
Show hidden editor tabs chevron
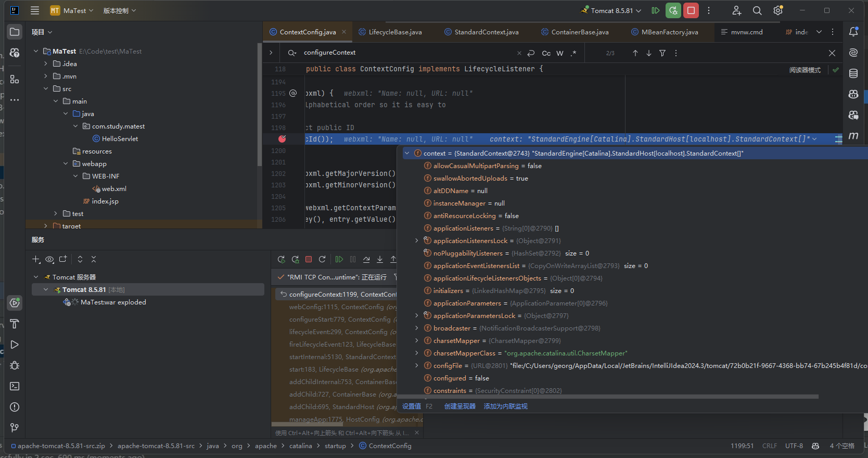pos(819,32)
